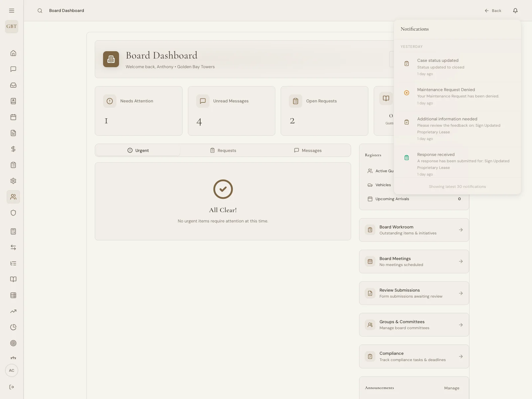Open the AC user avatar
The height and width of the screenshot is (399, 532).
[12, 370]
